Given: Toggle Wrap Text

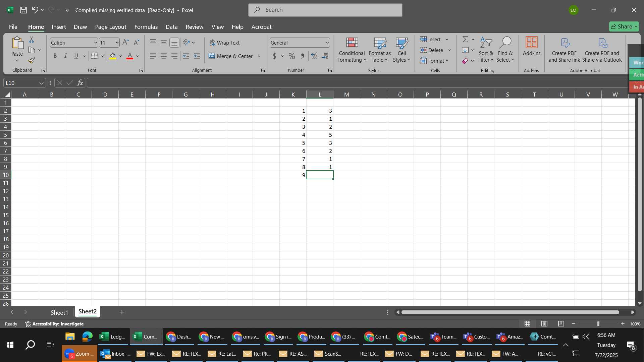Looking at the screenshot, I should pyautogui.click(x=224, y=43).
